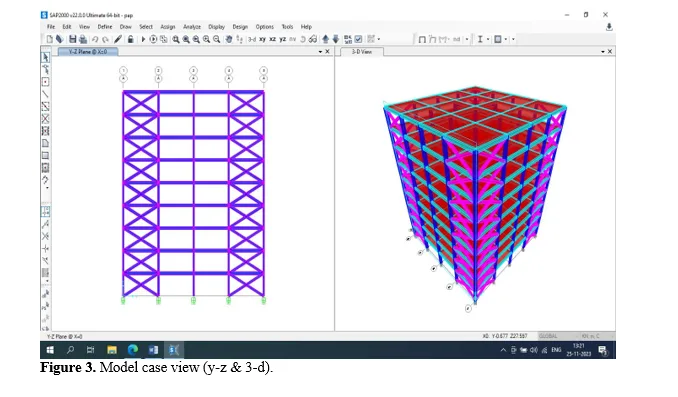Click the Redo arrow icon
This screenshot has width=678, height=397.
(105, 39)
